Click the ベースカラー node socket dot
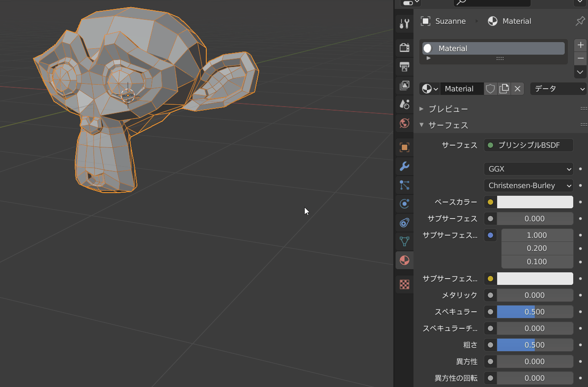This screenshot has height=387, width=588. coord(490,202)
